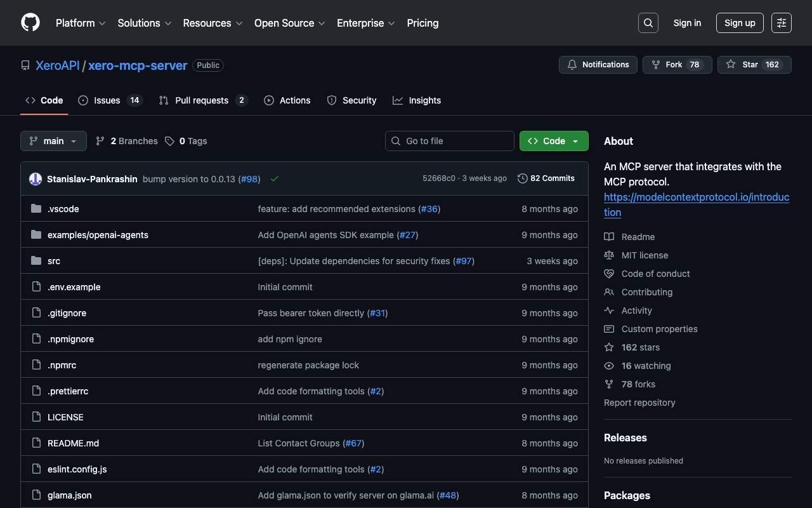Image resolution: width=812 pixels, height=508 pixels.
Task: Expand the Platform navigation menu
Action: click(x=80, y=23)
